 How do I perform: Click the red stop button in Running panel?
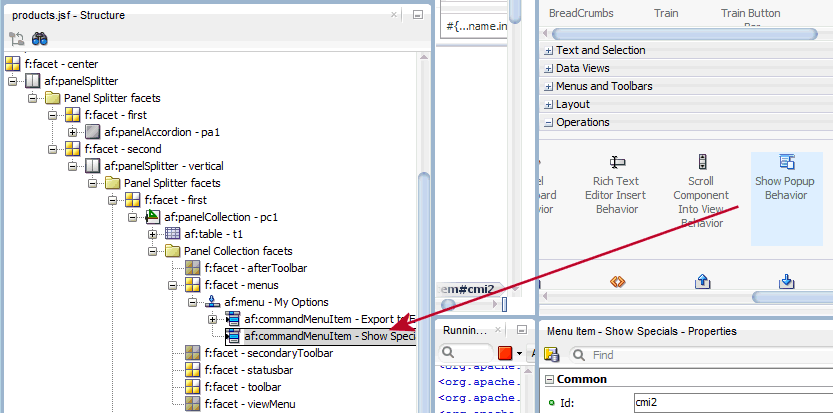(505, 353)
